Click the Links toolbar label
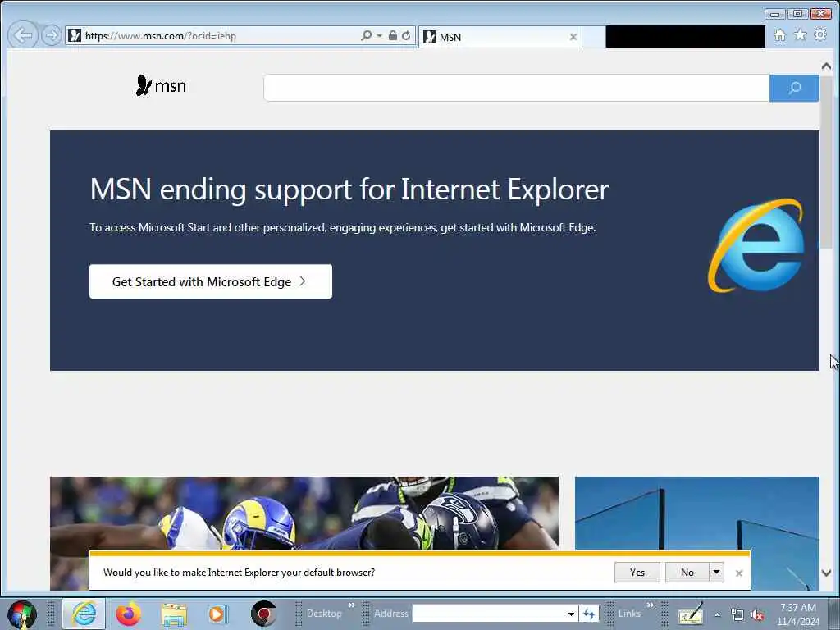The image size is (840, 630). click(629, 614)
